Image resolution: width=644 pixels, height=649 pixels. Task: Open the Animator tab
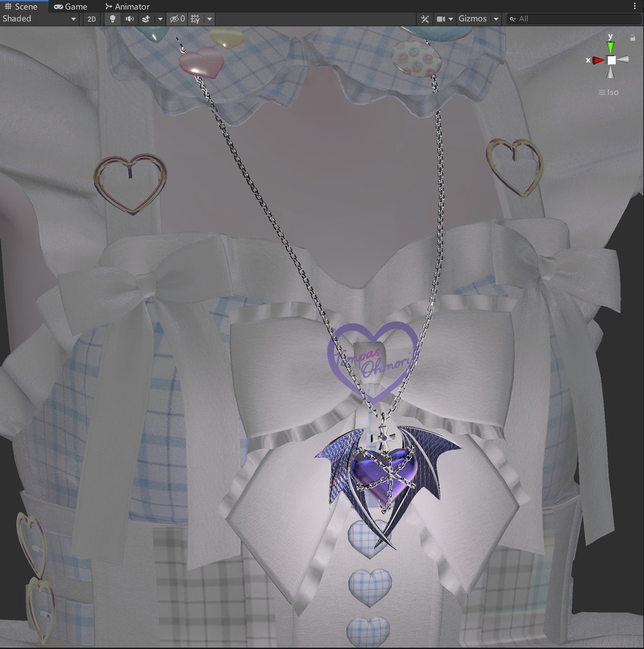[x=130, y=6]
